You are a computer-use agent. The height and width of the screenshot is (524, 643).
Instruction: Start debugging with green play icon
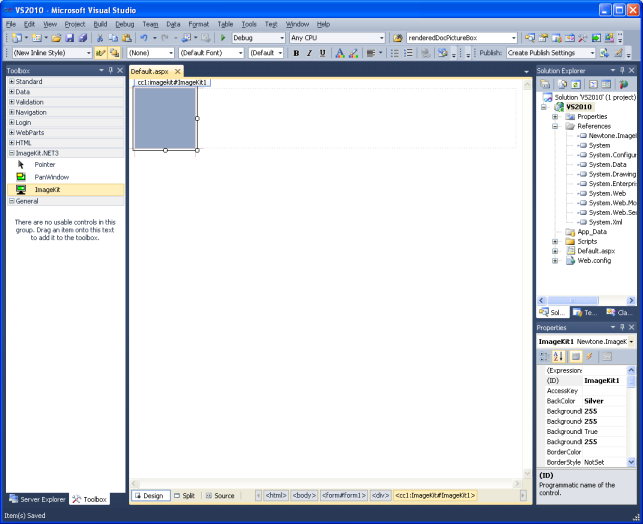[x=223, y=38]
